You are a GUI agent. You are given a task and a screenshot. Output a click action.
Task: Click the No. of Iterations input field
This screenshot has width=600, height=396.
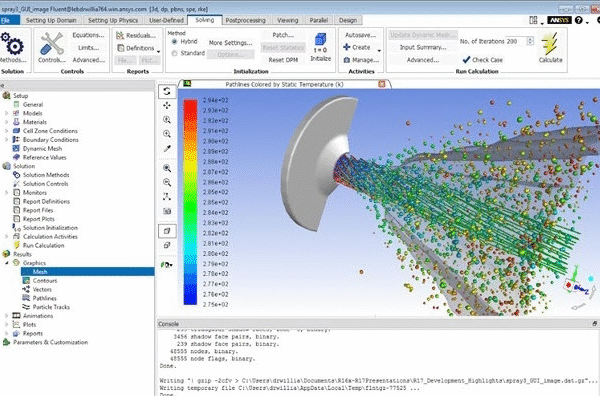coord(516,41)
